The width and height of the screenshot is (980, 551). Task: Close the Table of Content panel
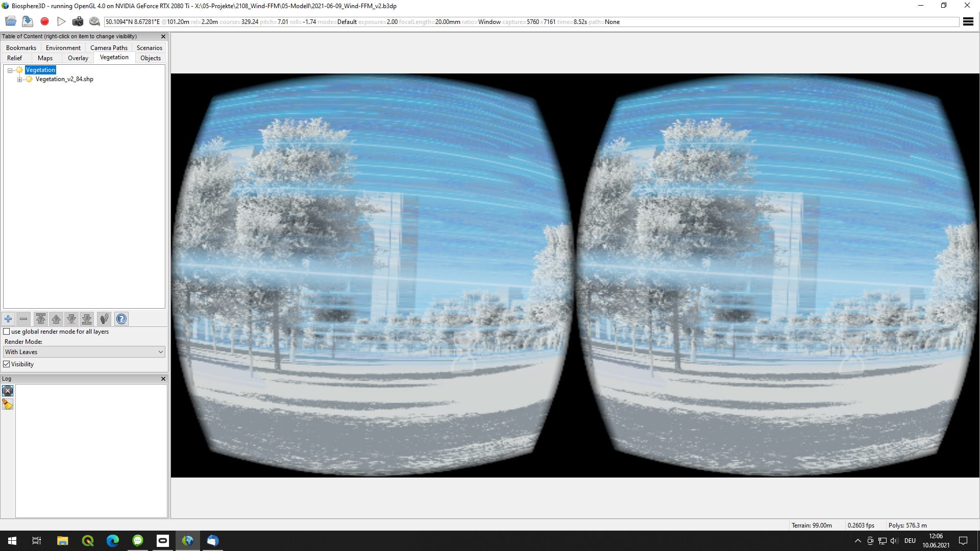(x=163, y=37)
